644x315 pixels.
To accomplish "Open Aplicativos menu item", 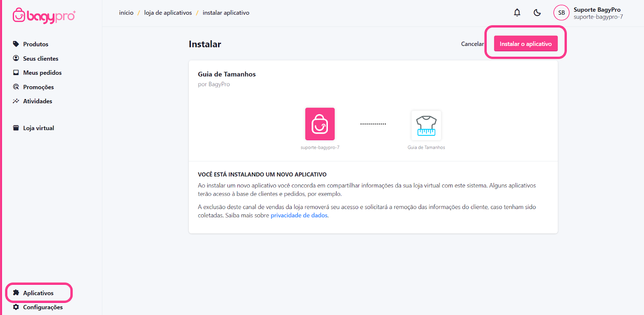I will point(38,293).
